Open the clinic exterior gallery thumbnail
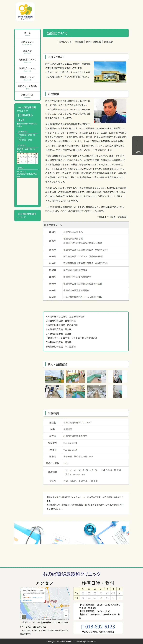 pyautogui.click(x=54, y=376)
